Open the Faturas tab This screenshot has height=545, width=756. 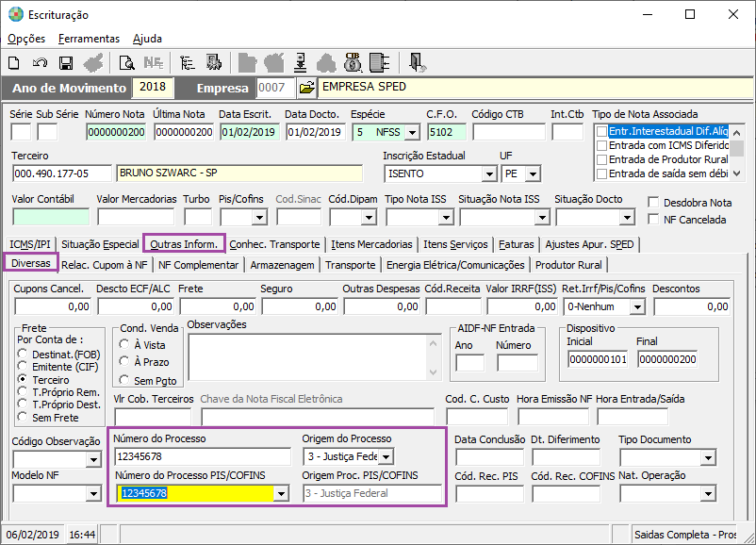tap(517, 244)
